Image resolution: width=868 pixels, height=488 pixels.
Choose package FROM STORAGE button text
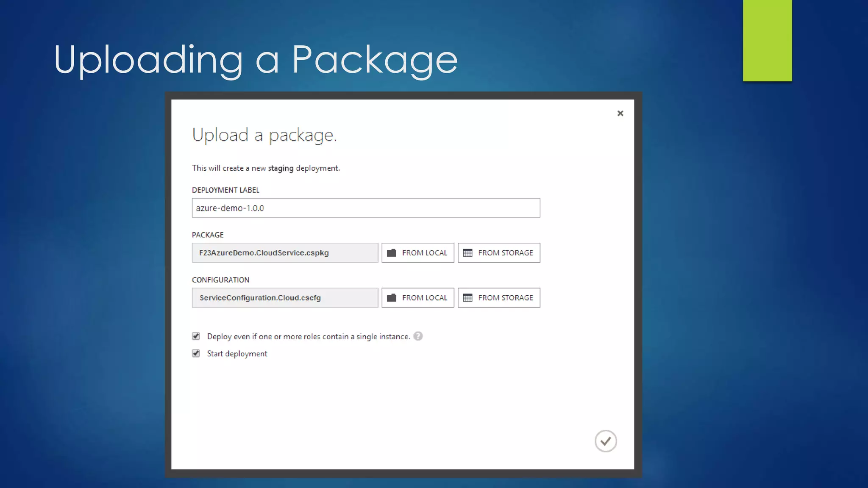pos(505,253)
